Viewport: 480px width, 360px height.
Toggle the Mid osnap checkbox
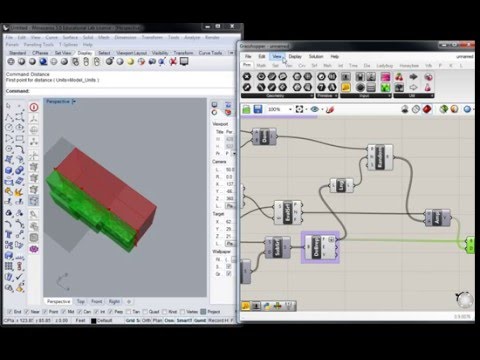coord(63,312)
